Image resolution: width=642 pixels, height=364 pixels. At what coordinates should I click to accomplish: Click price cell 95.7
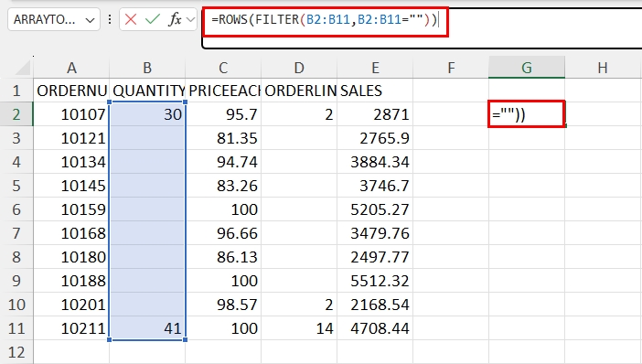(x=223, y=114)
